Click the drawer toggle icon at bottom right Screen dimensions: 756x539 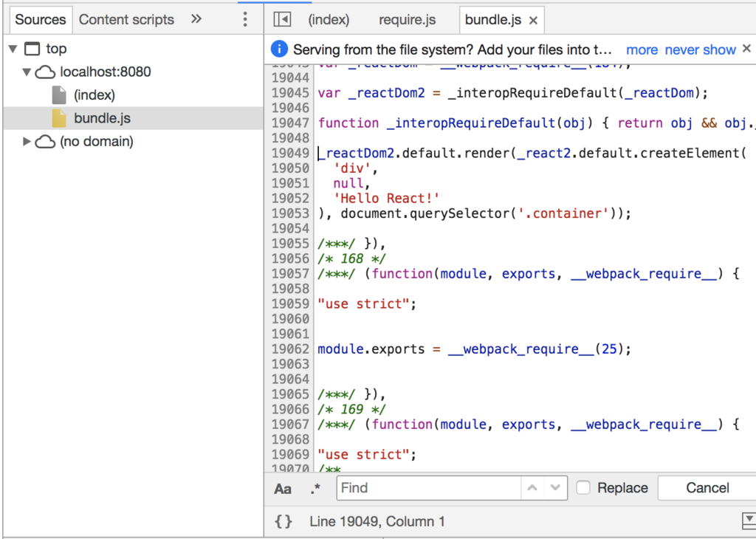tap(749, 521)
